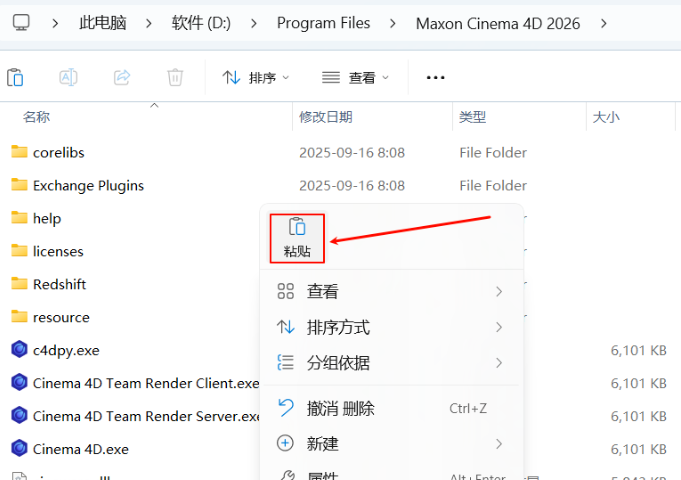681x480 pixels.
Task: Sort by 修改日期 column header
Action: (325, 117)
